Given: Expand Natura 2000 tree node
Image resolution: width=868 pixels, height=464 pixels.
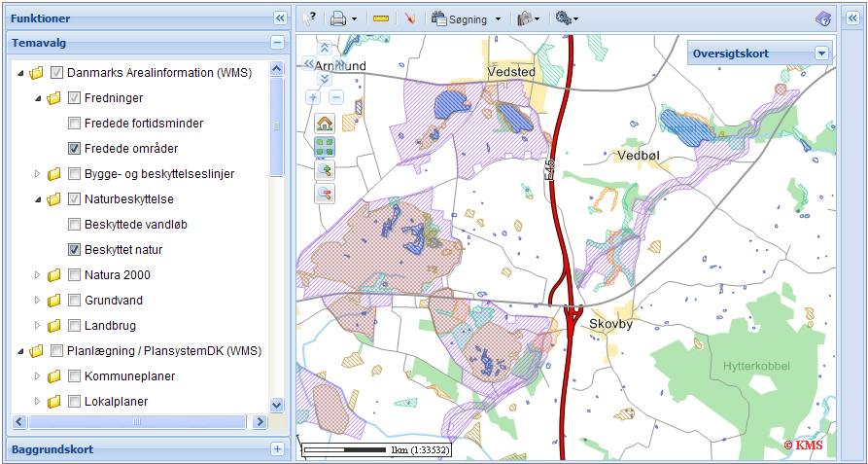Looking at the screenshot, I should (38, 274).
